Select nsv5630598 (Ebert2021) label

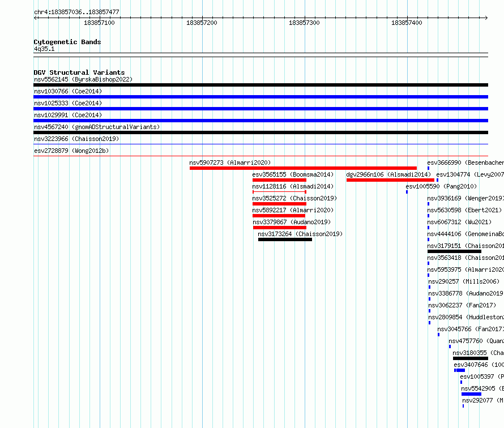click(x=464, y=210)
